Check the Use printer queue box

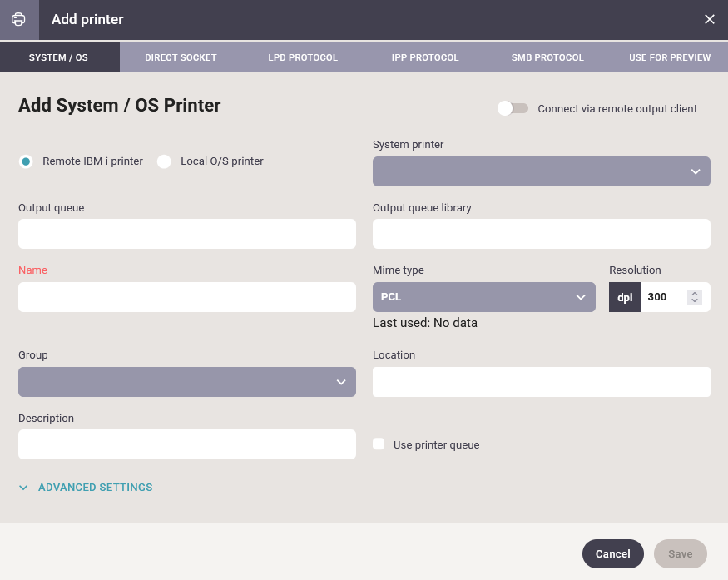(x=379, y=444)
